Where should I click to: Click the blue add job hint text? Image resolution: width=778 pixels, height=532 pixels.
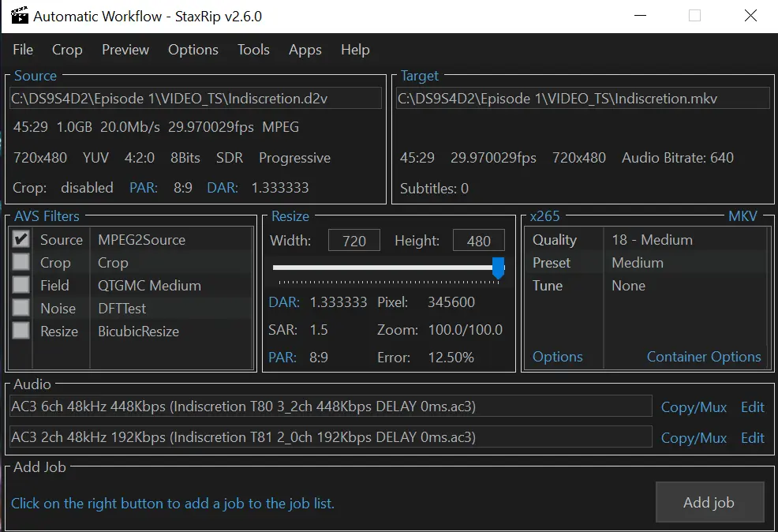(173, 504)
